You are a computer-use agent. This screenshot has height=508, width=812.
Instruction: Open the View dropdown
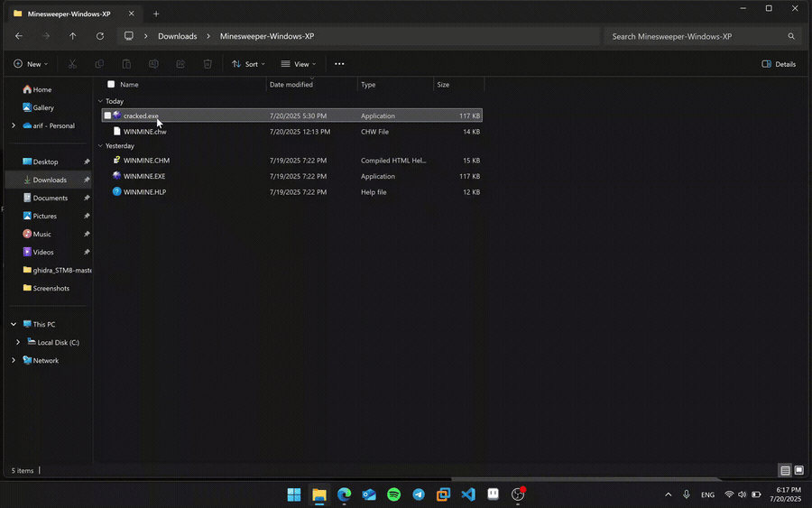point(299,64)
